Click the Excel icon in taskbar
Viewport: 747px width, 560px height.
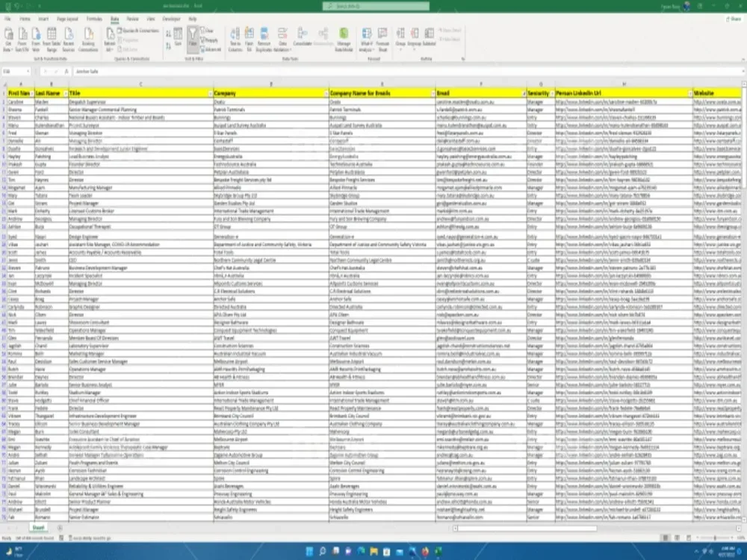click(x=438, y=552)
